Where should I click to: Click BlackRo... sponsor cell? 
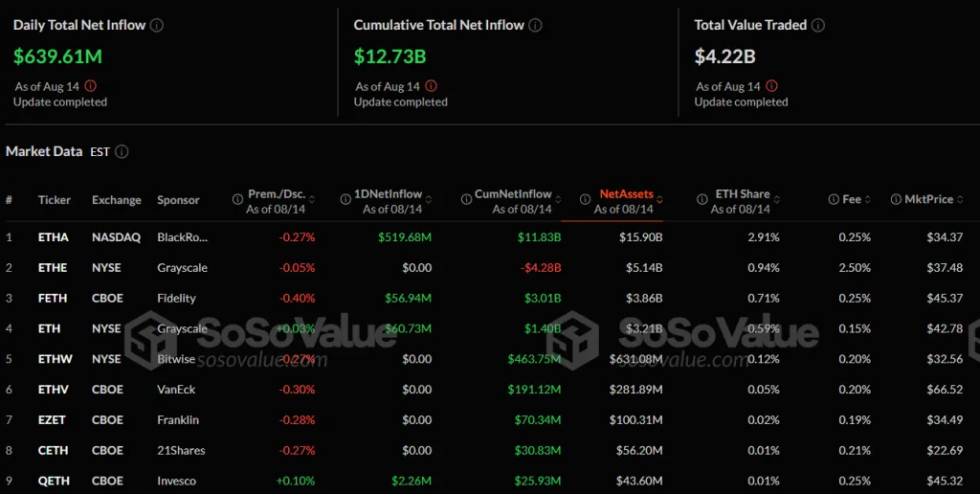pos(183,237)
